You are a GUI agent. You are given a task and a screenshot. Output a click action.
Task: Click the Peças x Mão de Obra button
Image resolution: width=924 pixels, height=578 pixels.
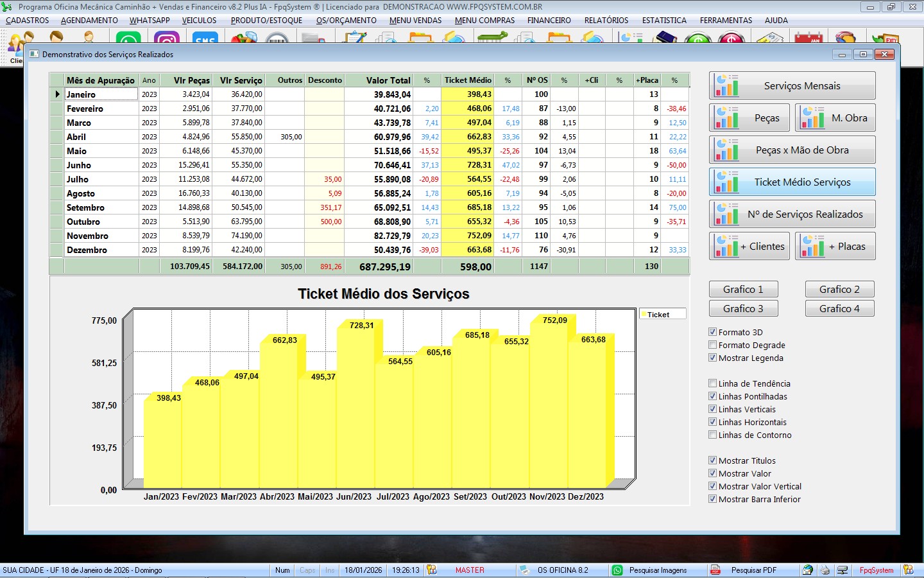pyautogui.click(x=792, y=150)
